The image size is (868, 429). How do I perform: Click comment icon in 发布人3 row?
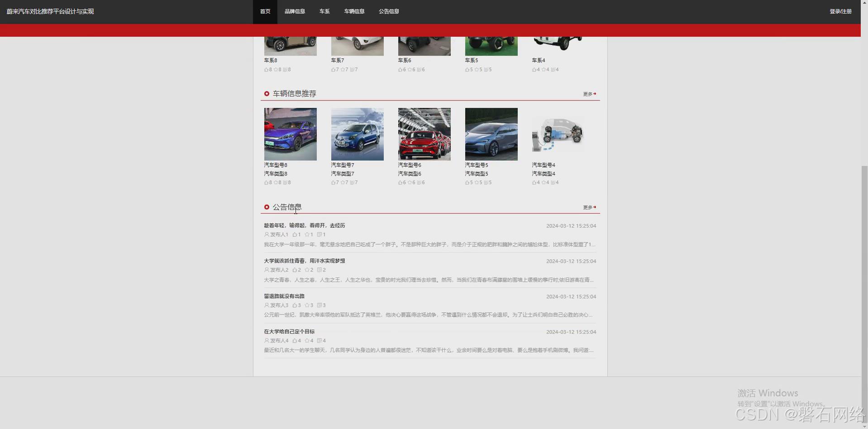(x=319, y=305)
